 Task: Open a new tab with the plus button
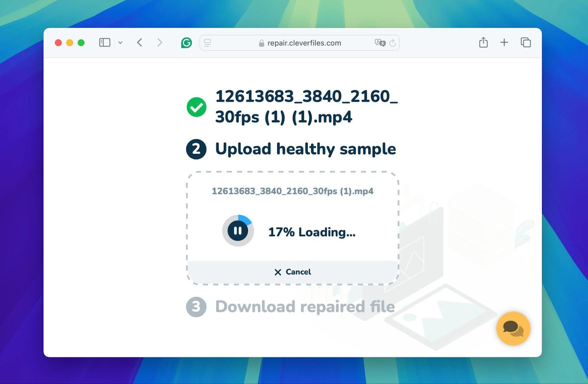[504, 43]
